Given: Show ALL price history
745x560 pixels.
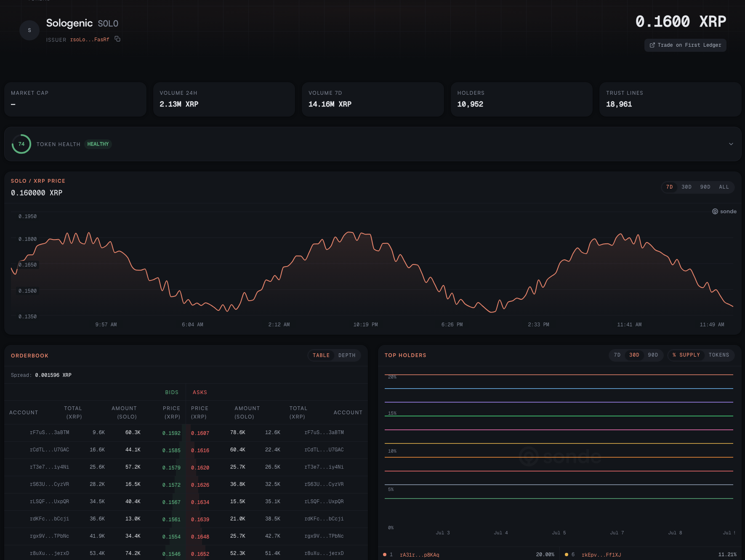Looking at the screenshot, I should 724,187.
